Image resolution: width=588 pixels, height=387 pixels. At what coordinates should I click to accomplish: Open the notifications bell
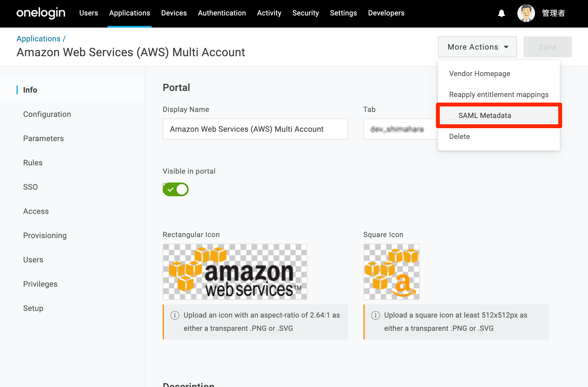coord(501,13)
